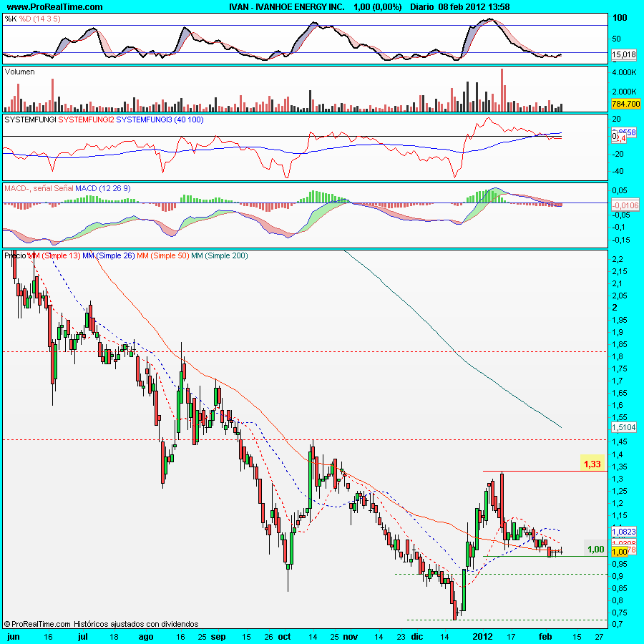Click the SYSTEMFUNGI2 red label

coord(87,119)
